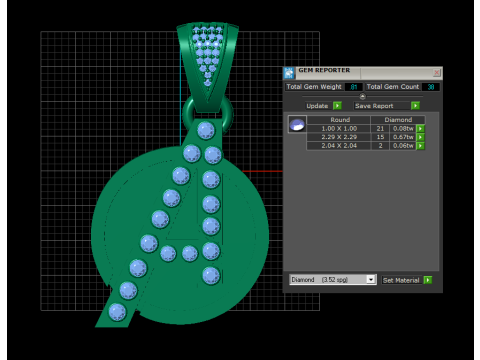
Task: Click the Update label
Action: pyautogui.click(x=317, y=106)
